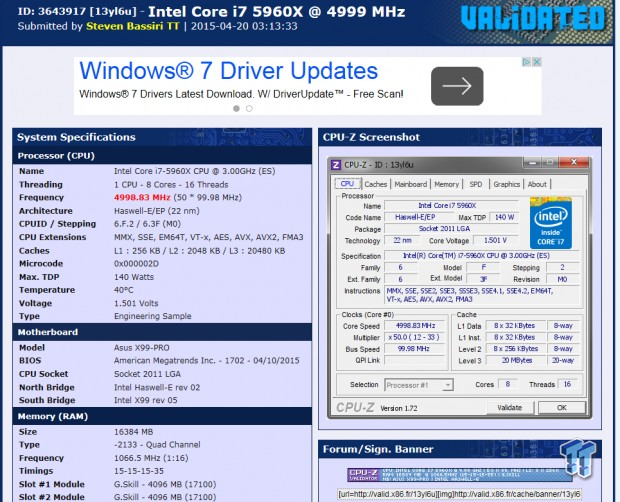The height and width of the screenshot is (502, 620).
Task: Click the '16384 MB' memory size value
Action: point(133,432)
